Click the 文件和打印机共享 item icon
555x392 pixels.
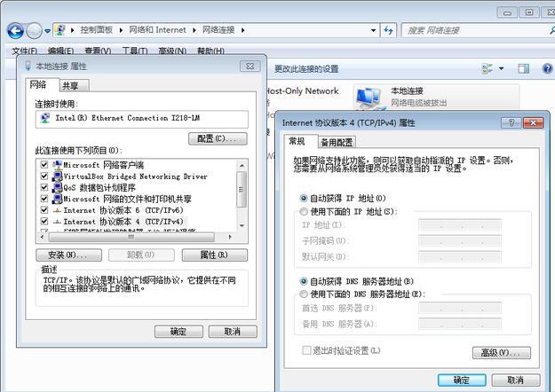click(57, 199)
